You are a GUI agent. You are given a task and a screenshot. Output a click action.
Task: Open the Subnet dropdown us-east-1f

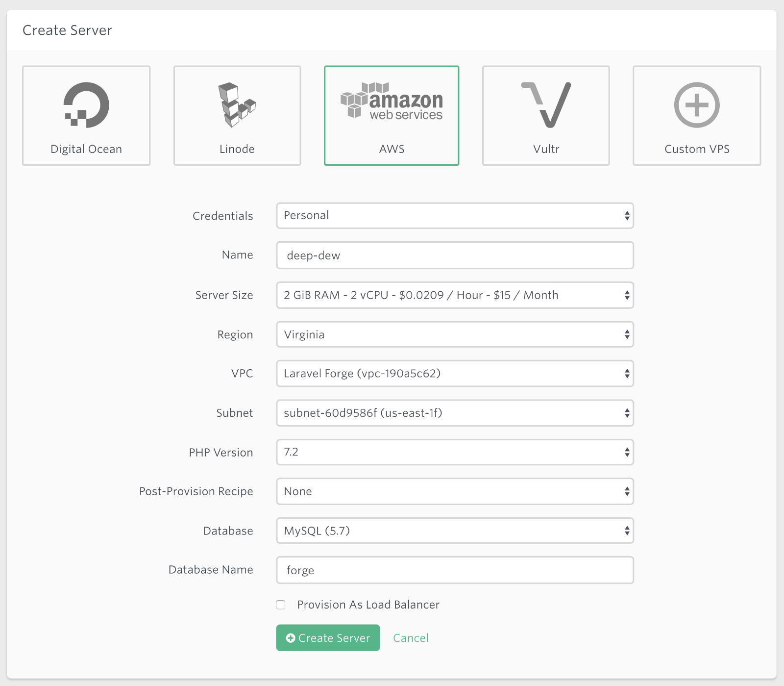[455, 413]
